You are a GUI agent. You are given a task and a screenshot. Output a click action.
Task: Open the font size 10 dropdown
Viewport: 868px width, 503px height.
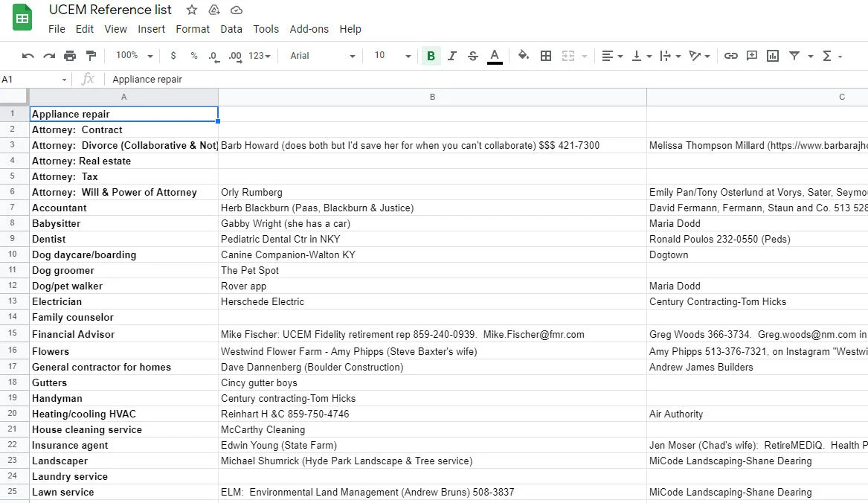392,55
